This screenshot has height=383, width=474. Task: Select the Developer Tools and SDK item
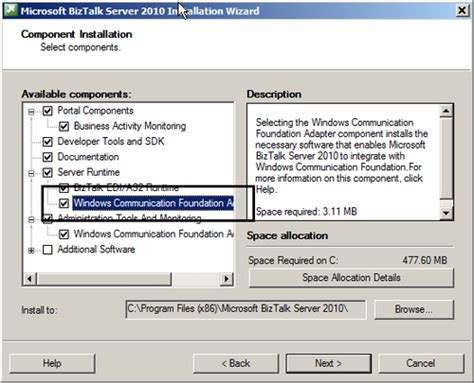pyautogui.click(x=111, y=141)
